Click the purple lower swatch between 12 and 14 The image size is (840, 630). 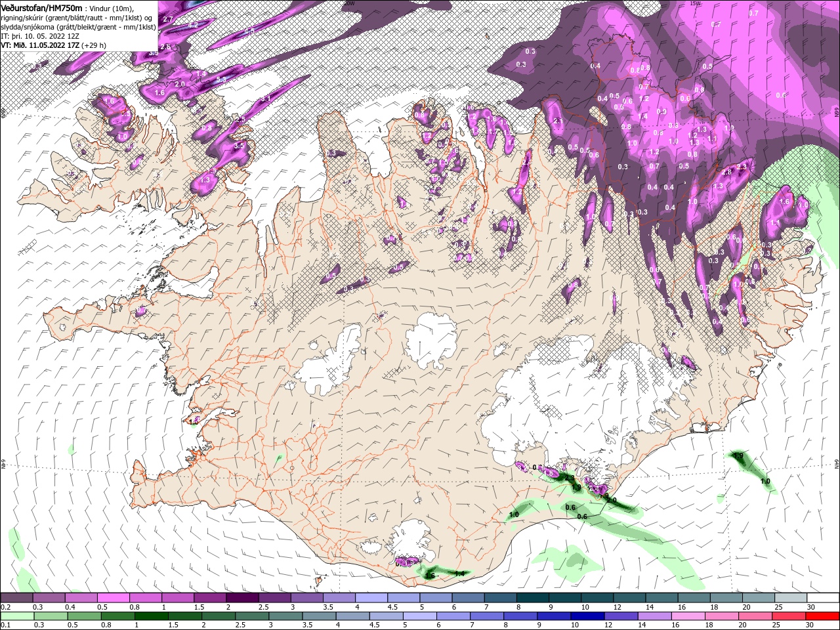[621, 616]
